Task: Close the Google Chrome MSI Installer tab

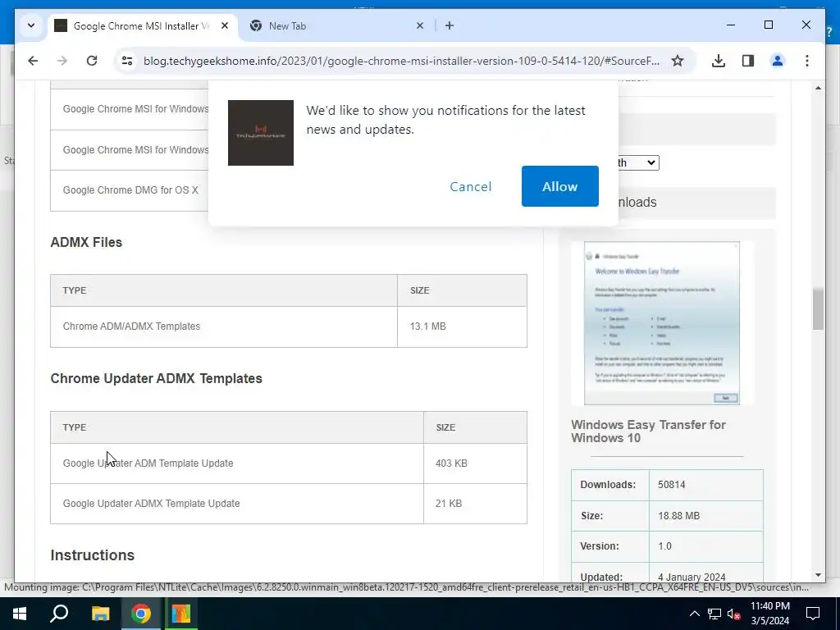Action: click(225, 25)
